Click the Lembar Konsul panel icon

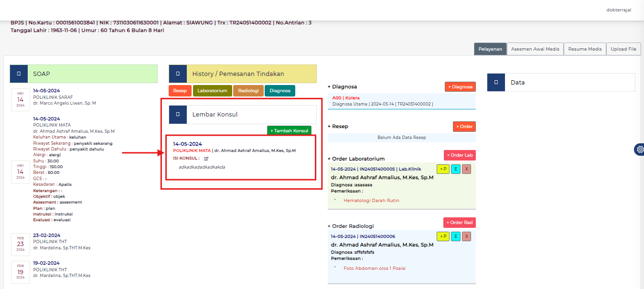178,114
